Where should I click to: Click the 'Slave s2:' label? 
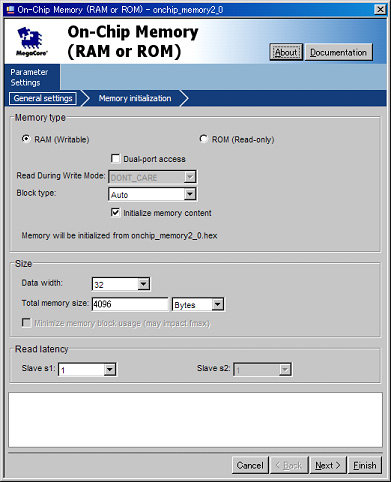point(214,368)
